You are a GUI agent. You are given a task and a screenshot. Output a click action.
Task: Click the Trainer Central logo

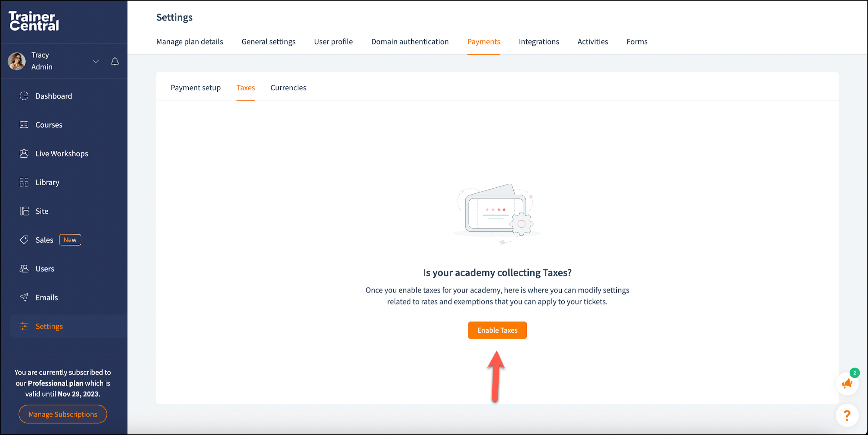click(34, 21)
